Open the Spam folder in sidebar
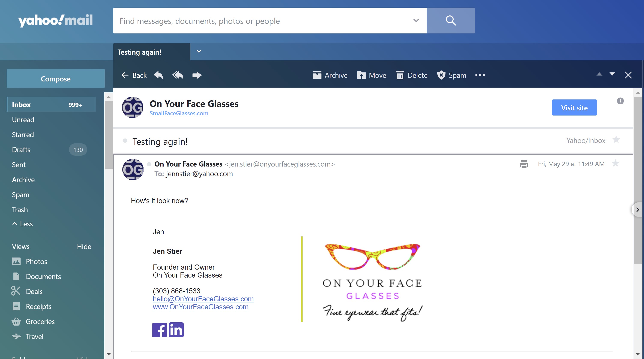 21,195
